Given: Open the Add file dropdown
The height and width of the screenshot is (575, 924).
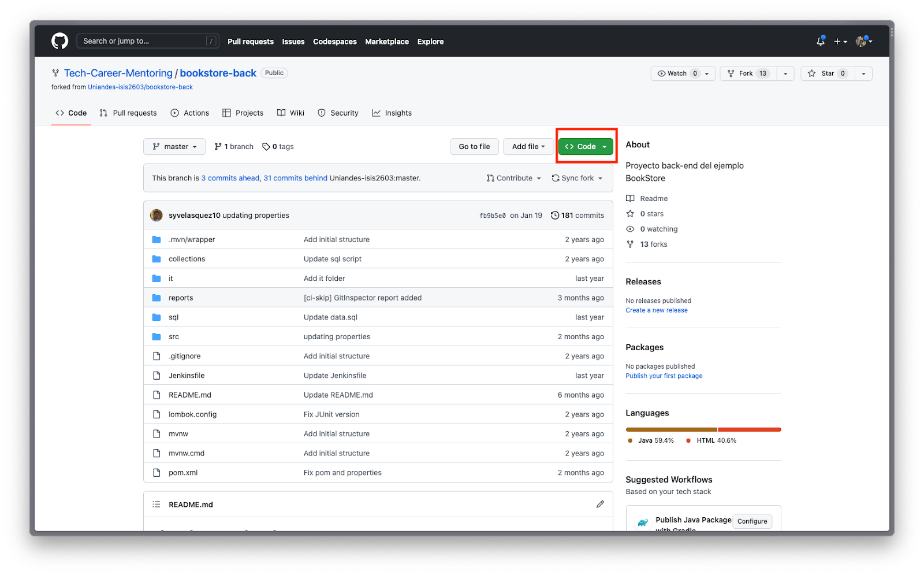Looking at the screenshot, I should (528, 147).
